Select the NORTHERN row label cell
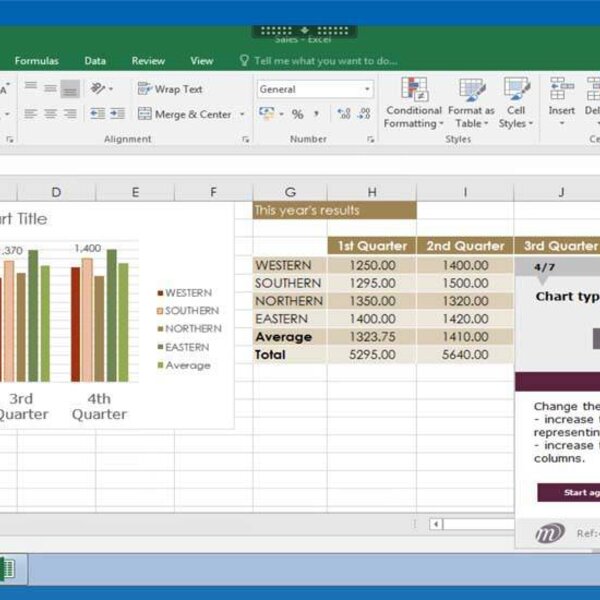The image size is (600, 600). point(290,301)
